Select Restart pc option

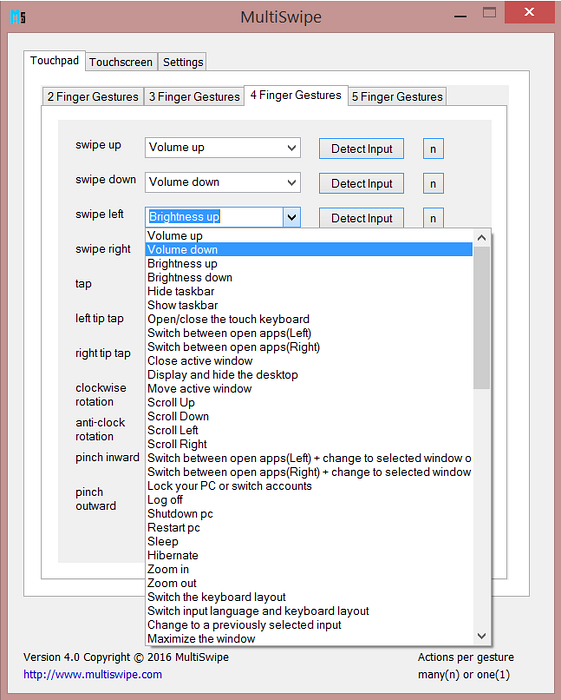[x=309, y=527]
